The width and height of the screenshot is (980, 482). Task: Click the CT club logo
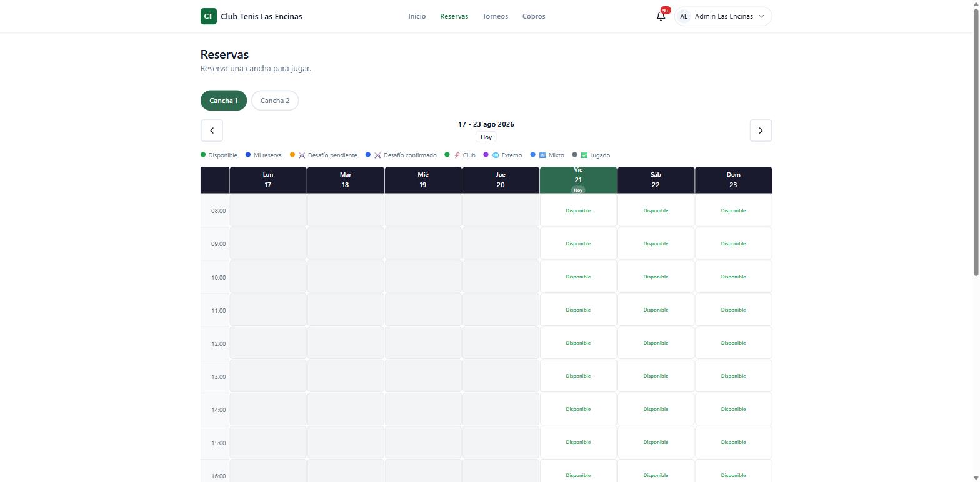[208, 16]
